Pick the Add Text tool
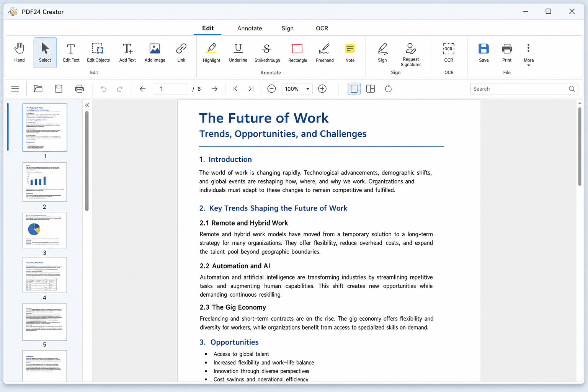This screenshot has height=392, width=588. point(127,52)
